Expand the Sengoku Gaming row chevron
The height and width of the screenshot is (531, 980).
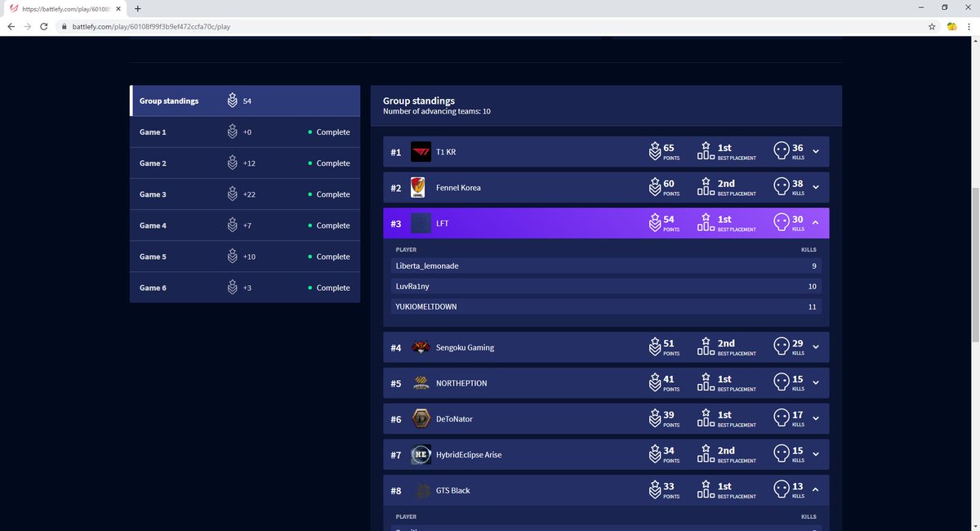(816, 347)
